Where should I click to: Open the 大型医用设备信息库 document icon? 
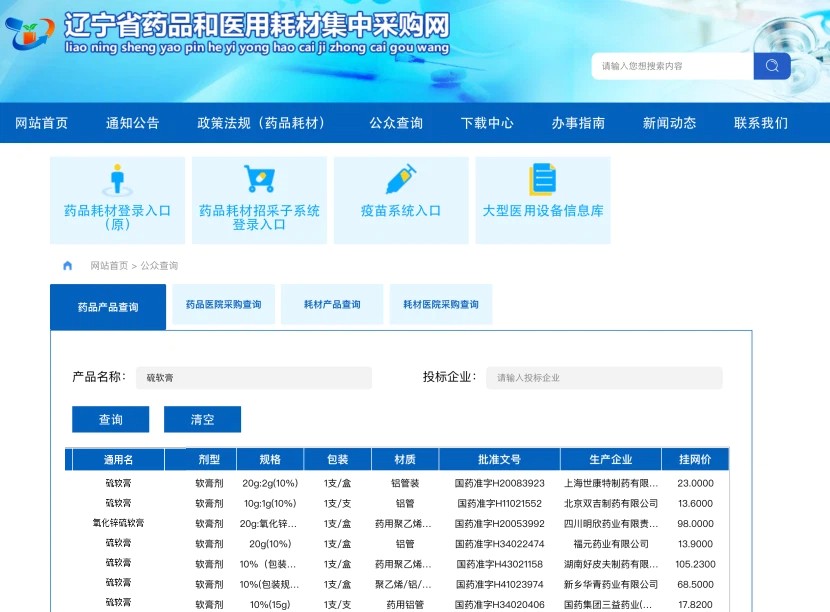point(543,178)
